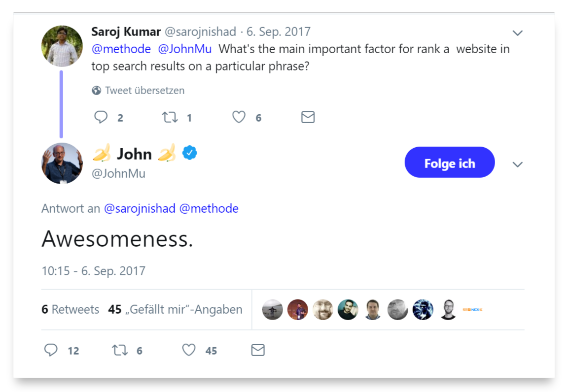Click @sarojnishad in the Antwort an line
The image size is (570, 392).
click(x=140, y=208)
